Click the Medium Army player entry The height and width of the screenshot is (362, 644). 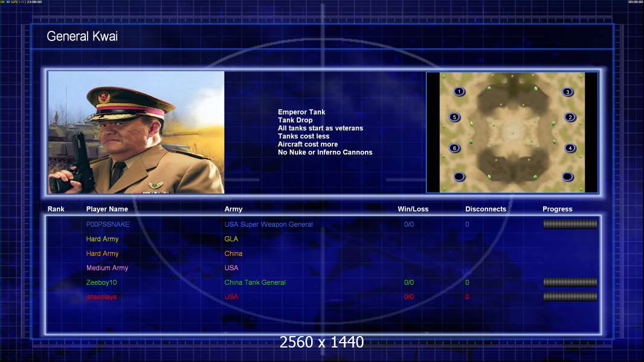tap(107, 268)
